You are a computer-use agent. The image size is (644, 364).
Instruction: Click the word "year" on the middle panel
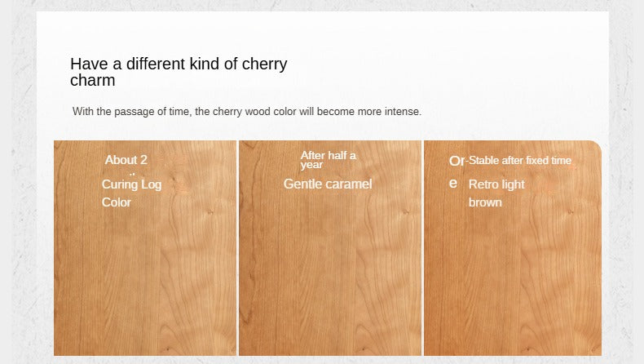(311, 165)
